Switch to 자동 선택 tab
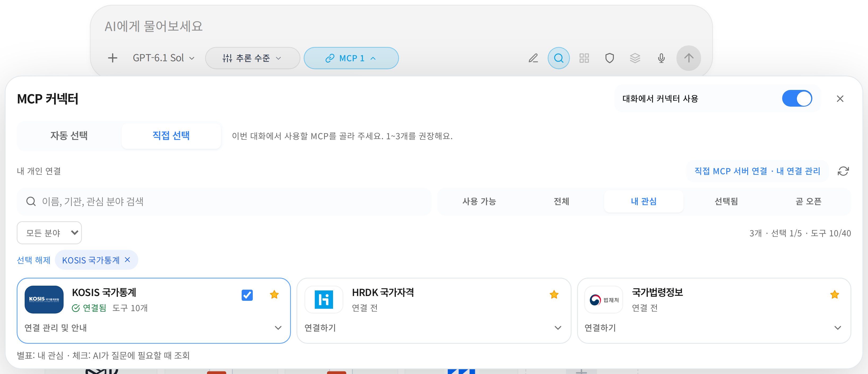Screen dimensions: 868x374 point(69,136)
